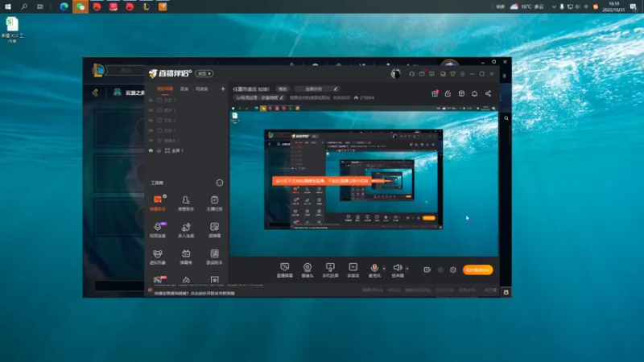Select the 摄像头 1 source row
Viewport: 644px width, 362px height.
pos(187,140)
